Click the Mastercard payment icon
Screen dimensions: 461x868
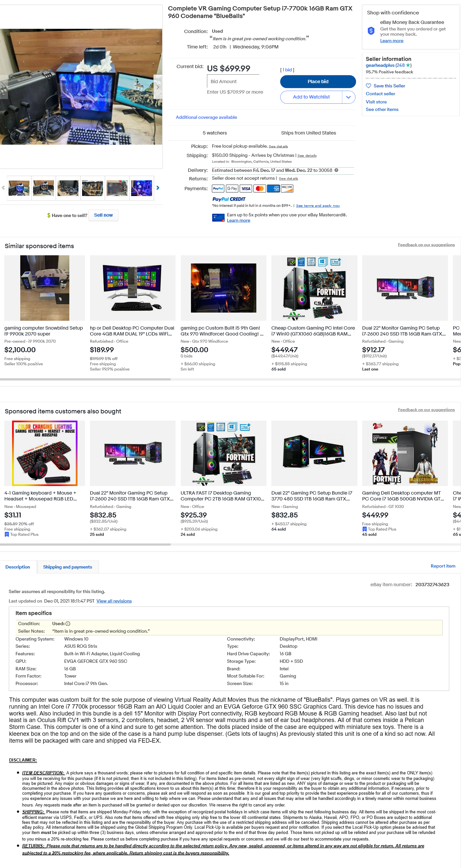point(260,189)
